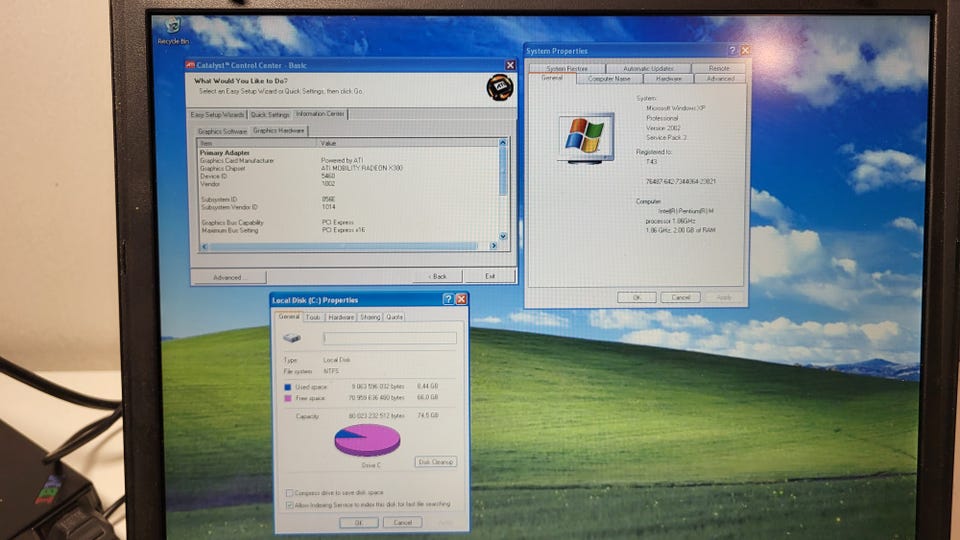
Task: Click the Service Pack 3 text
Action: click(666, 138)
